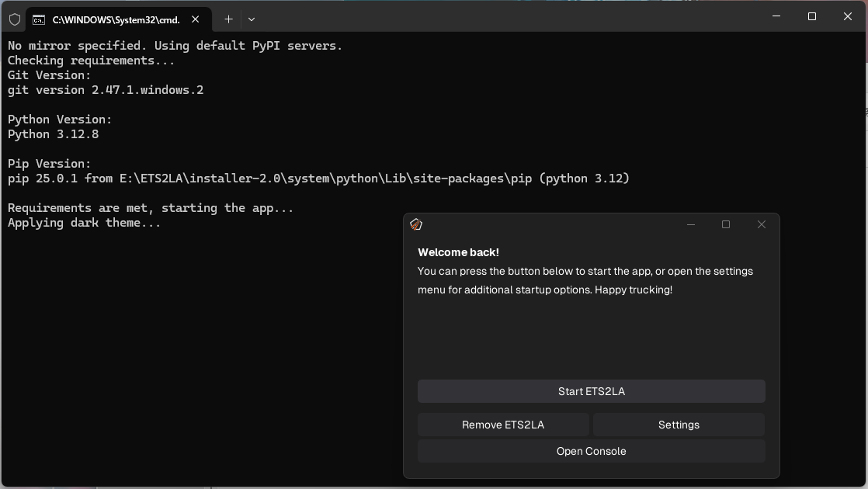Click 'No mirror specified' terminal line
Image resolution: width=868 pixels, height=489 pixels.
pyautogui.click(x=175, y=45)
